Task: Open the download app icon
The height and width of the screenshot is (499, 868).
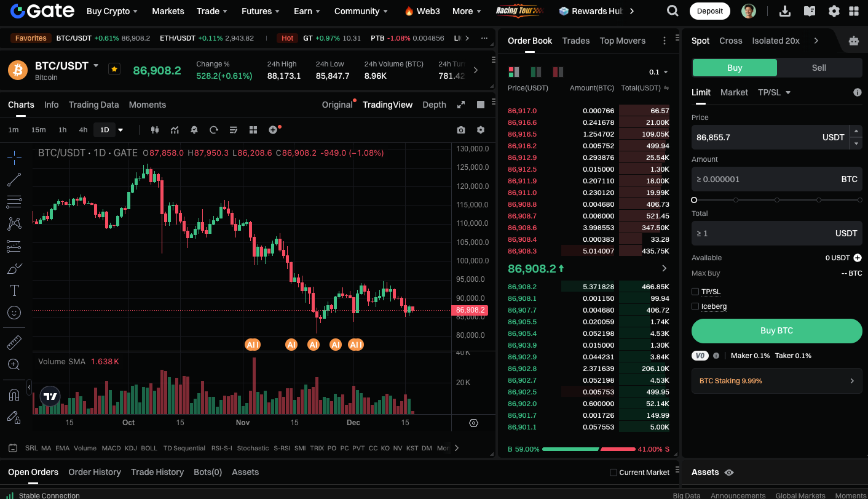Action: (x=785, y=11)
